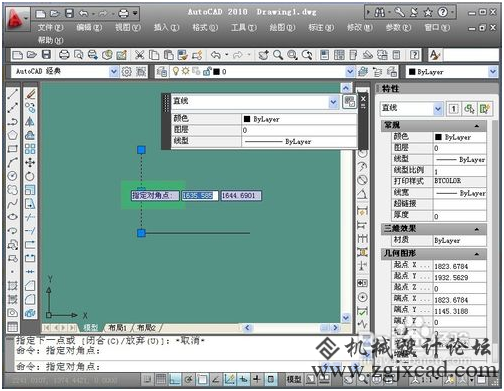The image size is (504, 391).
Task: Select the Arc draw tool
Action: click(x=13, y=162)
